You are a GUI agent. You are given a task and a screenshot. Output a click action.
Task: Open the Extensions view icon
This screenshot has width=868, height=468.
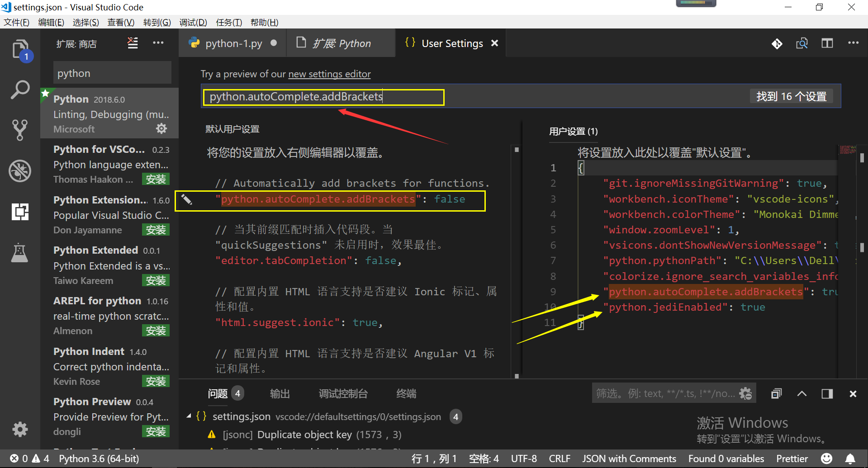(20, 212)
